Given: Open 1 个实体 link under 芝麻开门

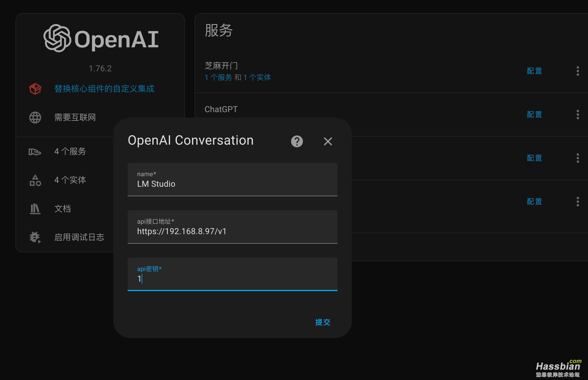Looking at the screenshot, I should [257, 78].
